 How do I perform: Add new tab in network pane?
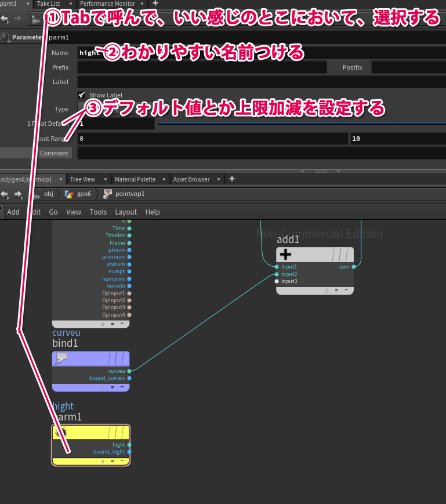point(231,179)
